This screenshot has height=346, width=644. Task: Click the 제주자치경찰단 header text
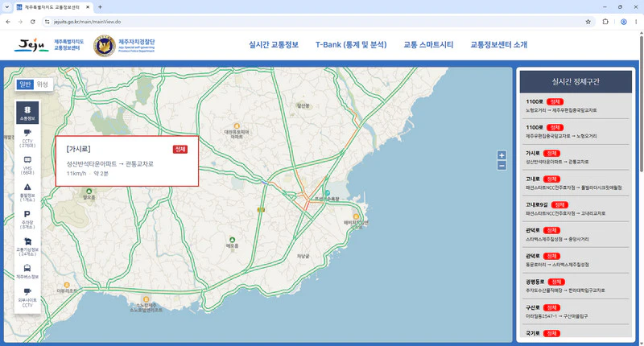coord(136,42)
